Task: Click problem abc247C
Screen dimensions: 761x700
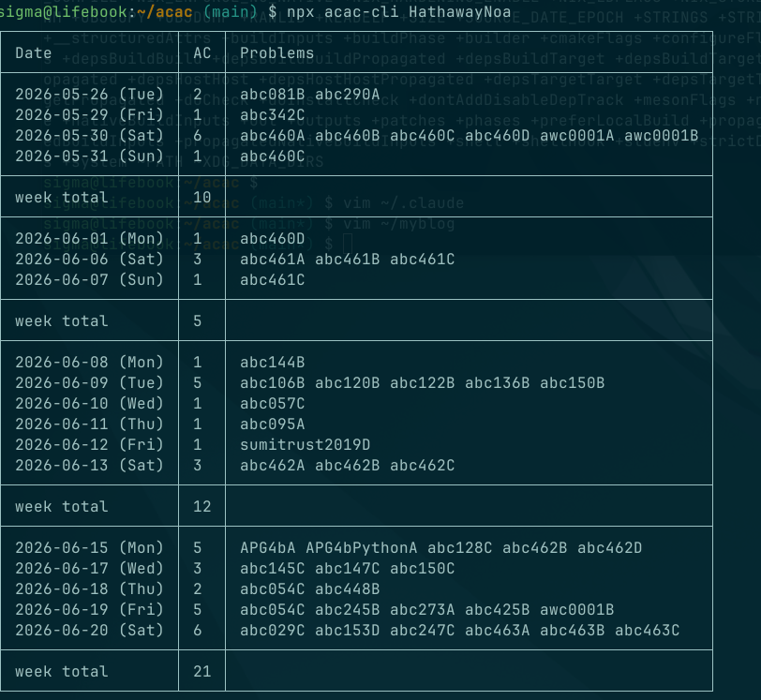Action: pyautogui.click(x=423, y=631)
